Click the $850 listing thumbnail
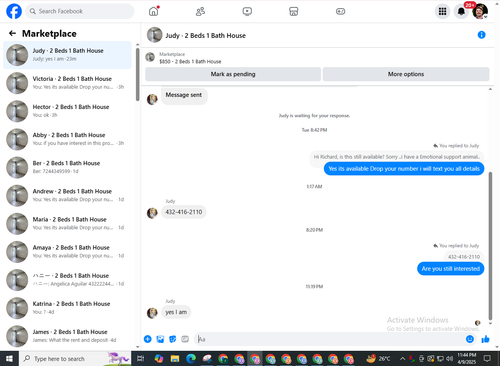The image size is (500, 366). [150, 57]
